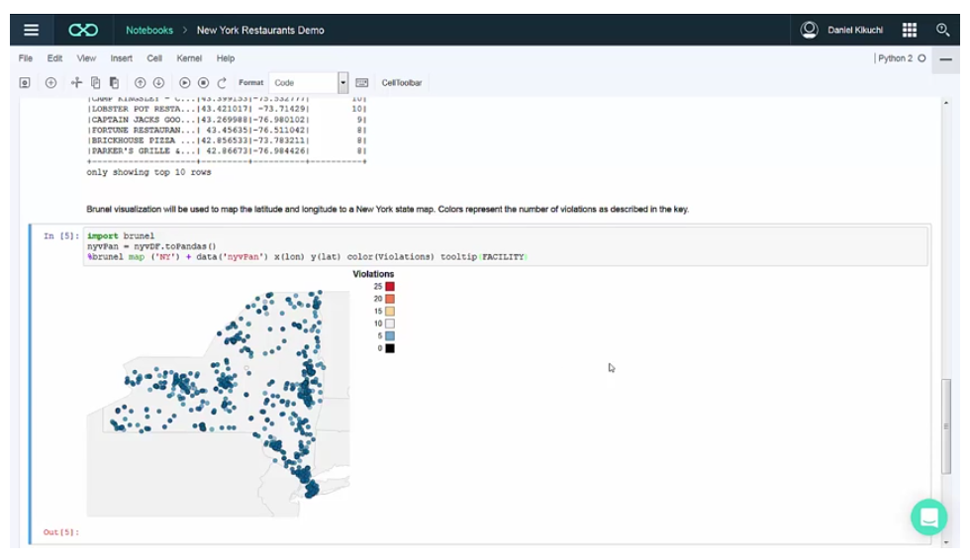This screenshot has height=560, width=970.
Task: Click the 'only showing top 10 rows' text
Action: 148,172
